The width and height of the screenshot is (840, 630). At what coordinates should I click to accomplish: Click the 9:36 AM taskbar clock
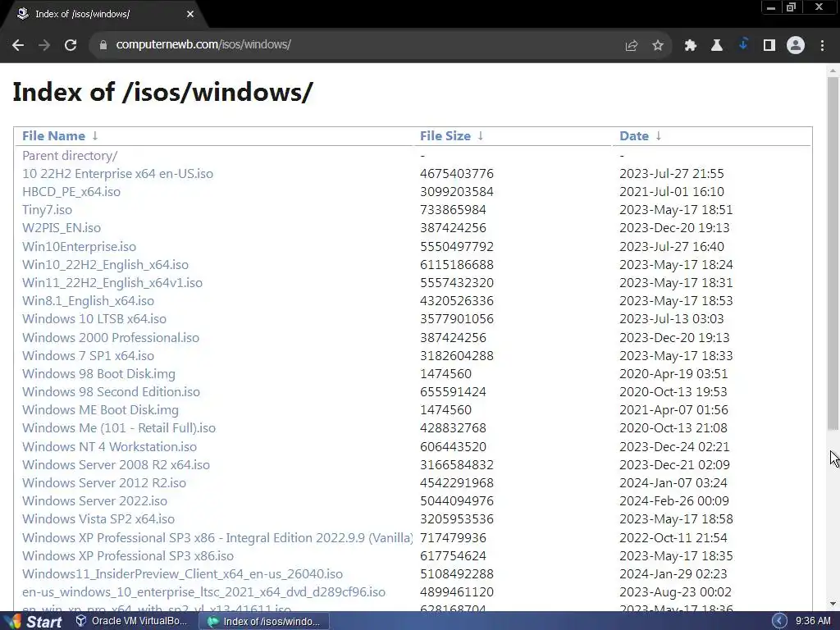pos(813,621)
